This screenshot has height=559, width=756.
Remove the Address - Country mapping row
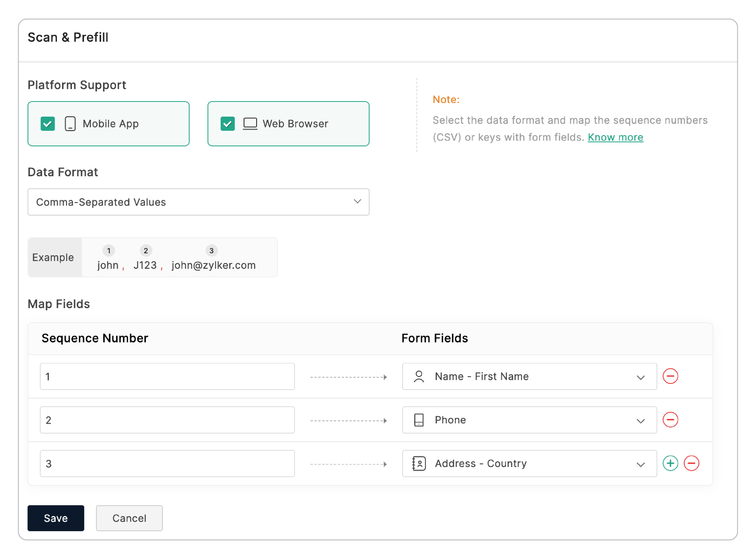coord(691,463)
